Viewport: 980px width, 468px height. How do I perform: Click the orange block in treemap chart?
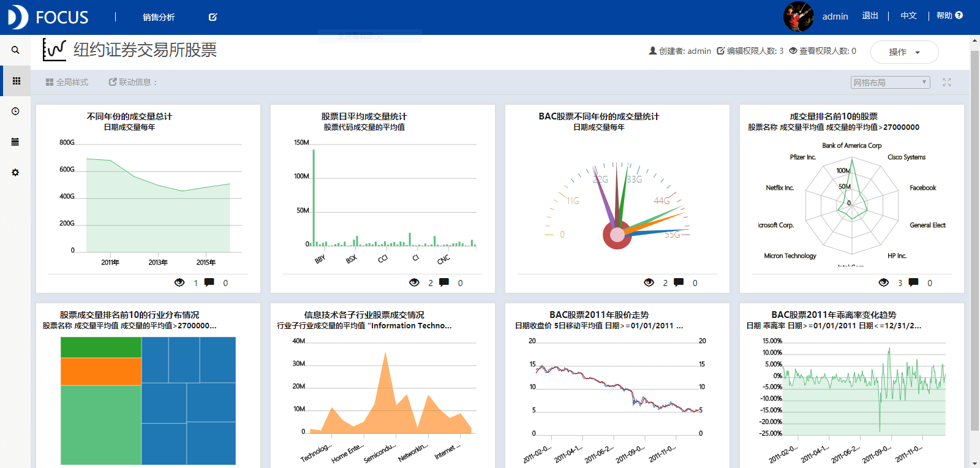tap(101, 372)
